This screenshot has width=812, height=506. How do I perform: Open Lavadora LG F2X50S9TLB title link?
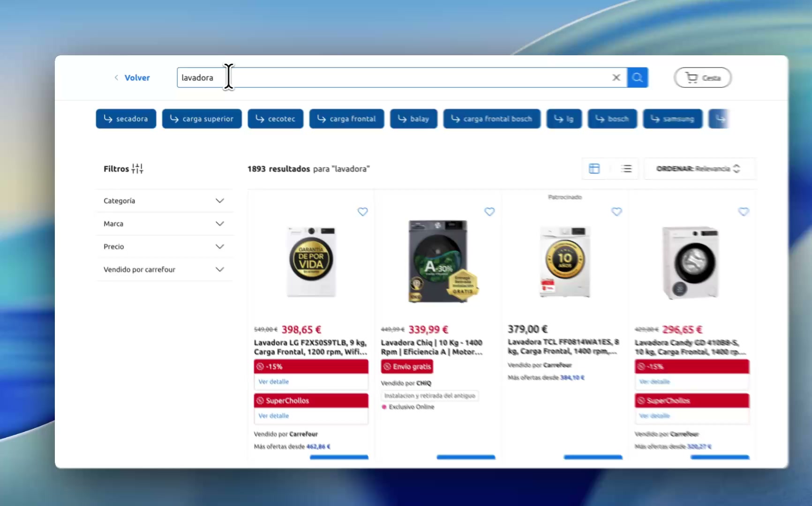[x=310, y=347]
